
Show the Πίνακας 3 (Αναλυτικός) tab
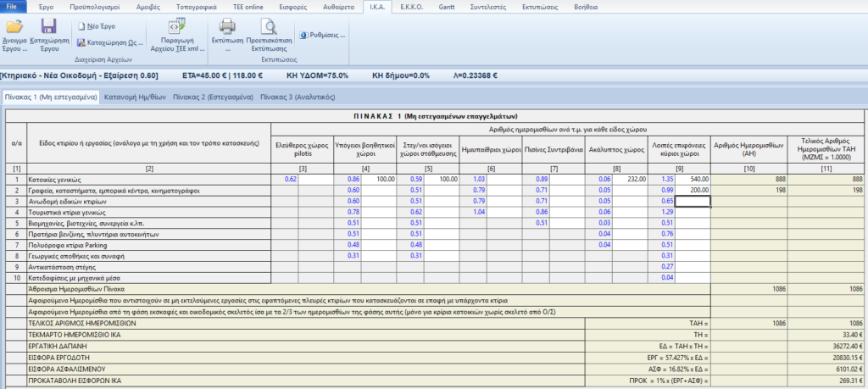click(298, 97)
